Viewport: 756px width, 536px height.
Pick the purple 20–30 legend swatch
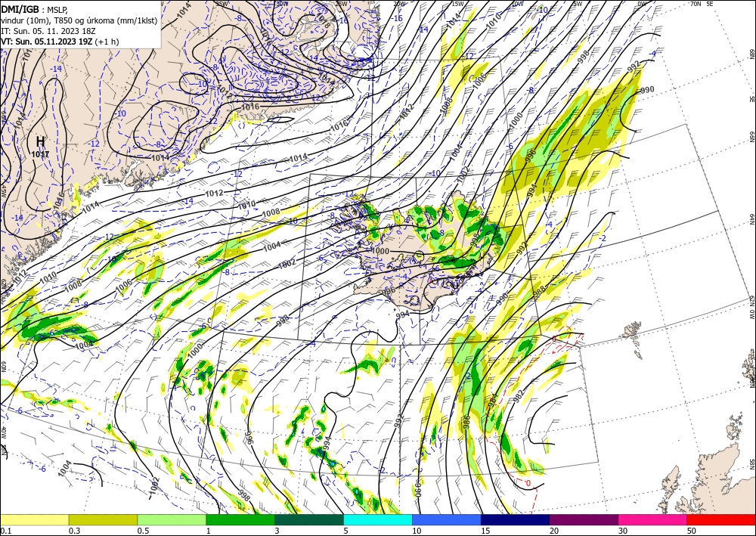[584, 519]
